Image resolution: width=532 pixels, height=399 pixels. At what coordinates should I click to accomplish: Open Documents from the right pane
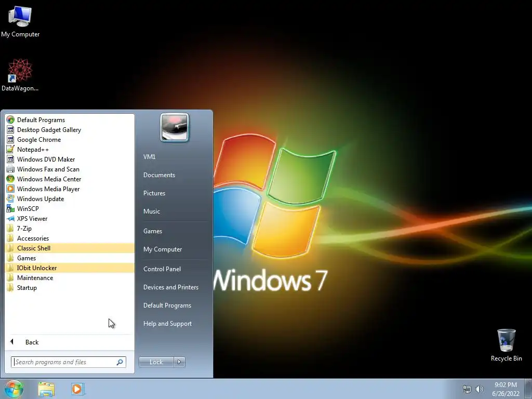(x=159, y=175)
